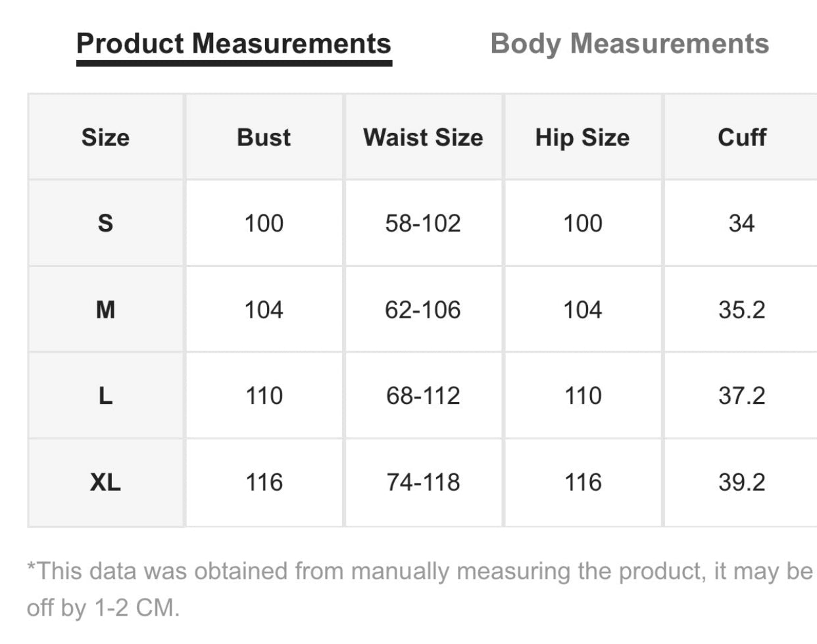Select the 74-118 waist size cell
Viewport: 817px width, 644px height.
click(423, 483)
